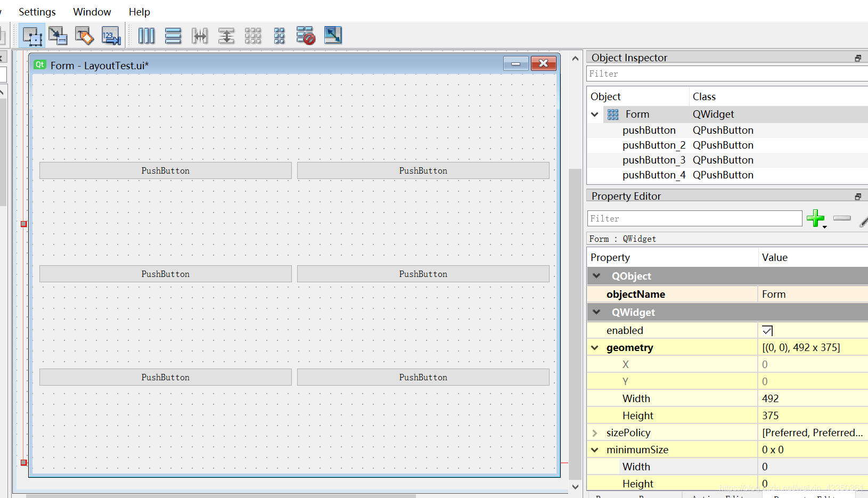The image size is (868, 498).
Task: Apply Lay Out Vertically to the form
Action: 173,36
